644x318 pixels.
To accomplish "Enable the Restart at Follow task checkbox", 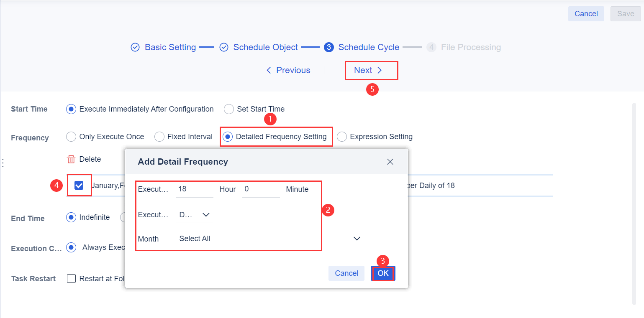I will point(71,278).
